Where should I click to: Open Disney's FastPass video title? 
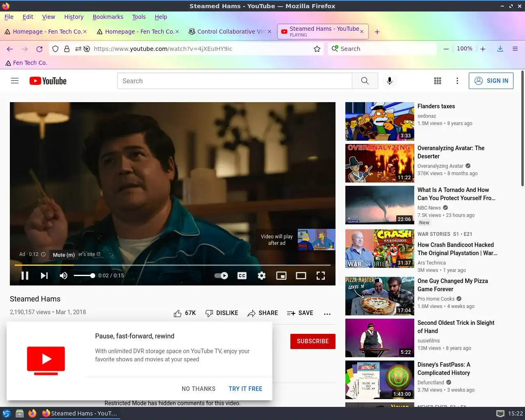(444, 369)
